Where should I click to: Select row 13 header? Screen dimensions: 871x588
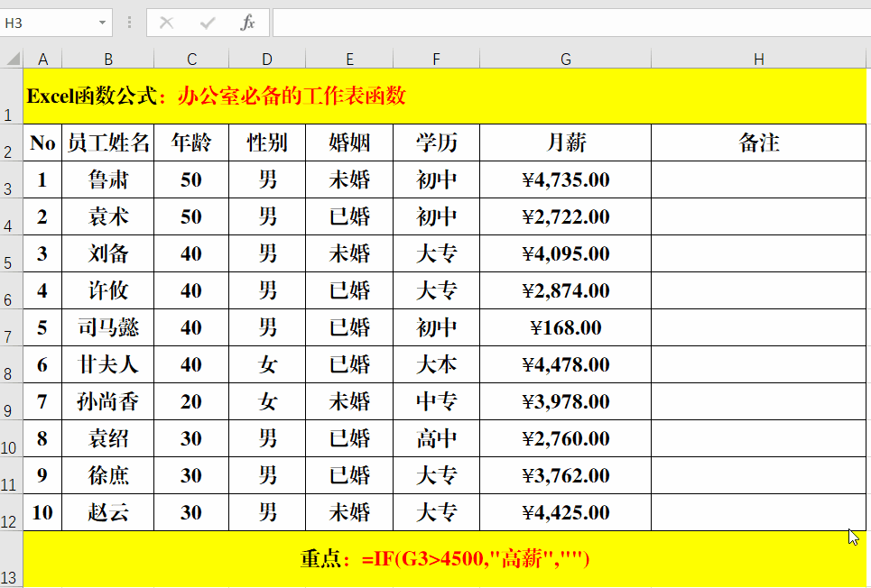point(11,559)
